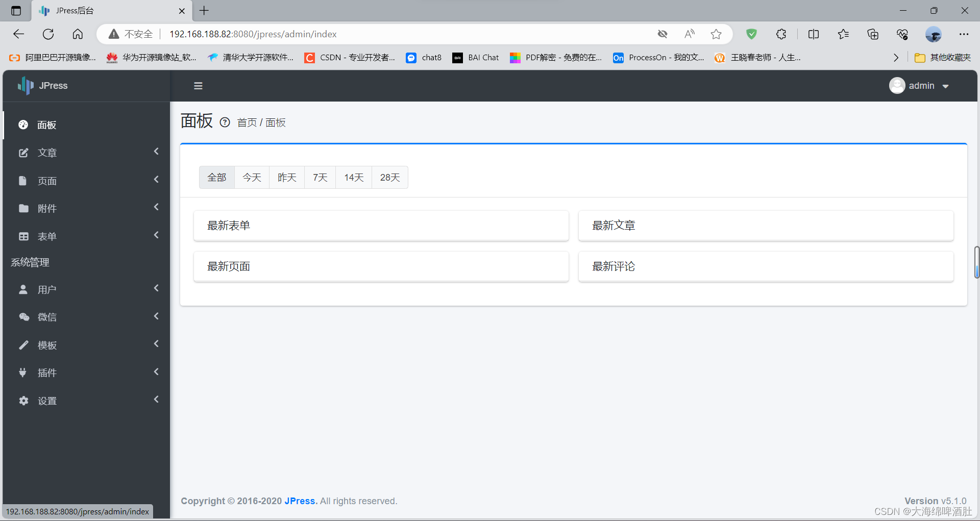Show more bookmarks with overflow chevron
This screenshot has width=980, height=521.
896,58
